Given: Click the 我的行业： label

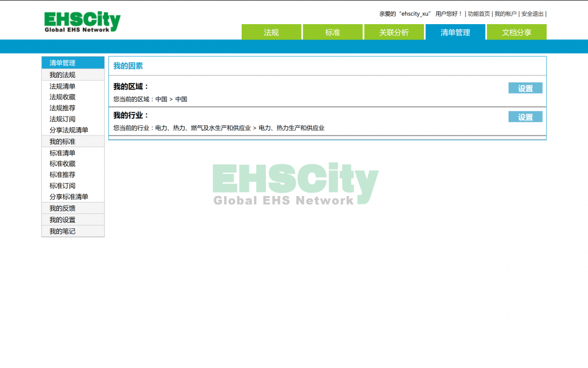Looking at the screenshot, I should tap(131, 115).
